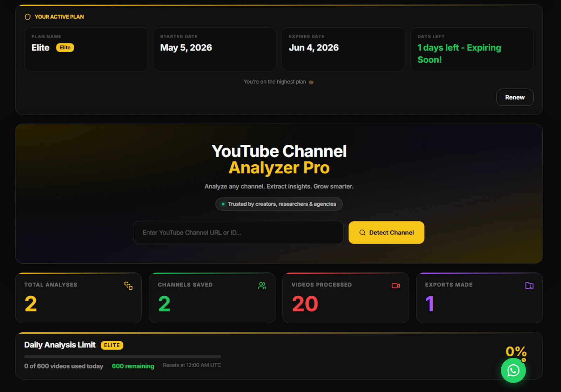This screenshot has height=392, width=561.
Task: Click the May 5, 2026 started date
Action: point(186,48)
